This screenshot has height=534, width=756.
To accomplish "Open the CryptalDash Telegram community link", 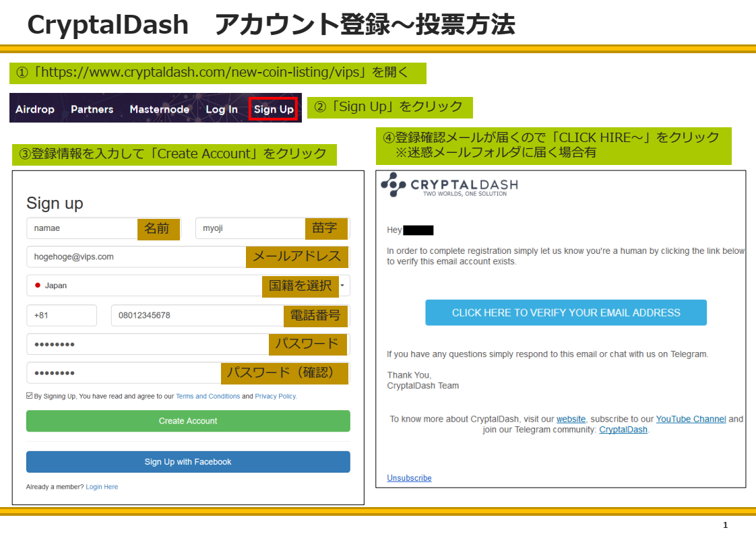I will [x=623, y=430].
